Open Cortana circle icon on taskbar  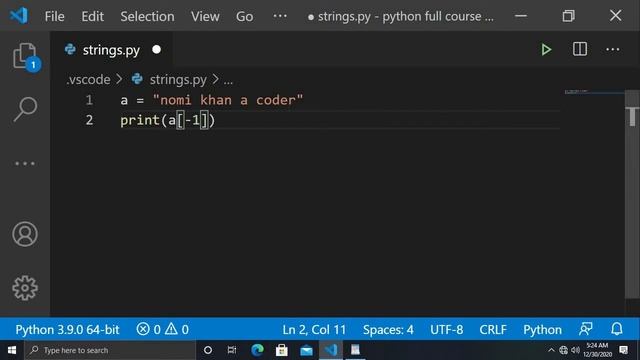208,350
